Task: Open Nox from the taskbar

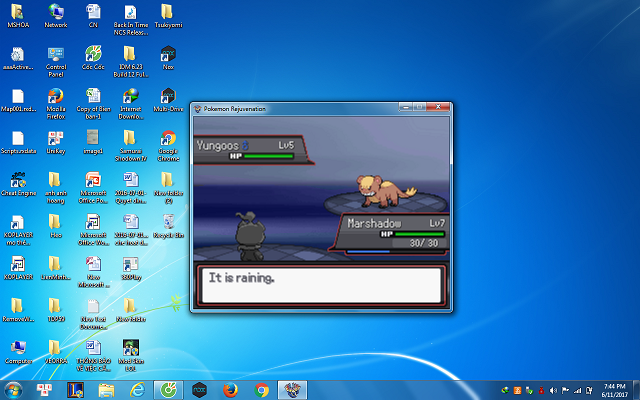Action: pos(199,391)
